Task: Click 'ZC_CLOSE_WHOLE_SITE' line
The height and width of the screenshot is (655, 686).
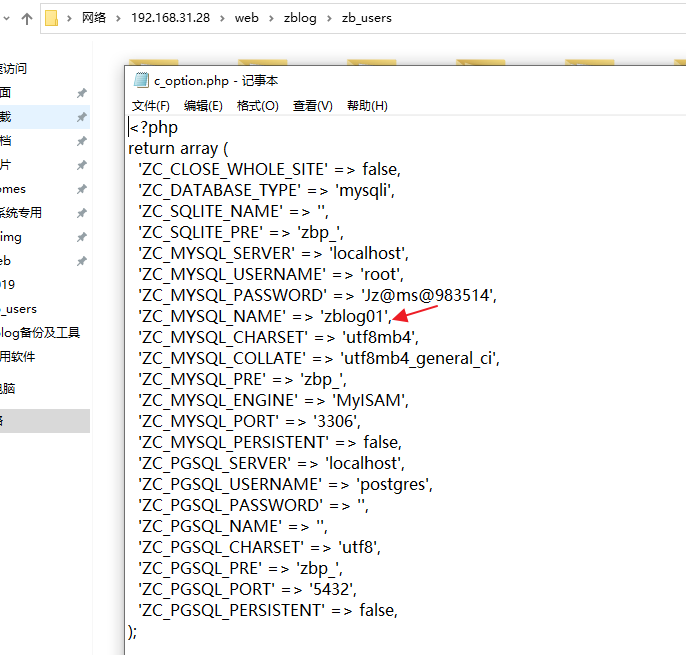Action: (x=270, y=169)
